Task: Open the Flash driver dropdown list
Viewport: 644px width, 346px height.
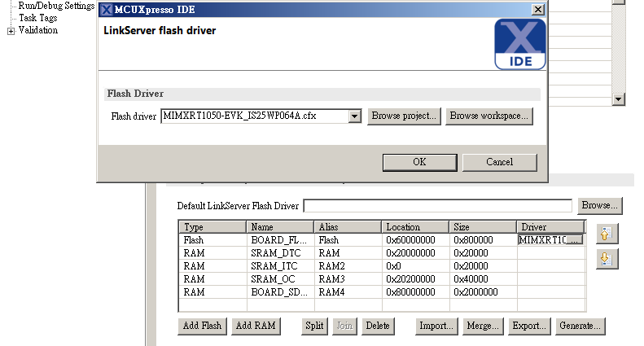Action: (354, 116)
